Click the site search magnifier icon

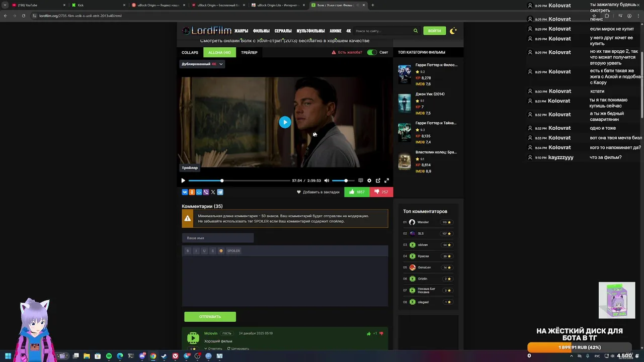tap(416, 31)
